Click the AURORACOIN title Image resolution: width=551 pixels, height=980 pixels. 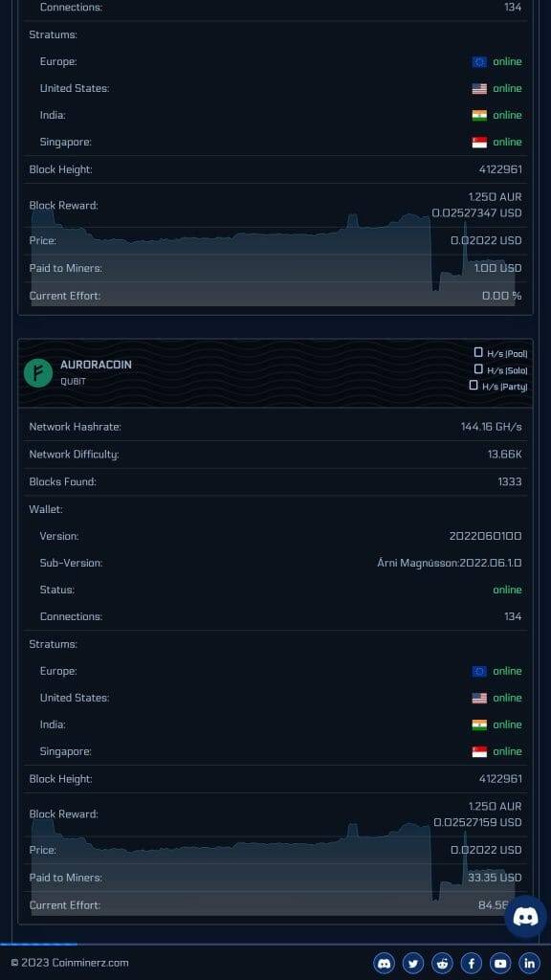97,365
